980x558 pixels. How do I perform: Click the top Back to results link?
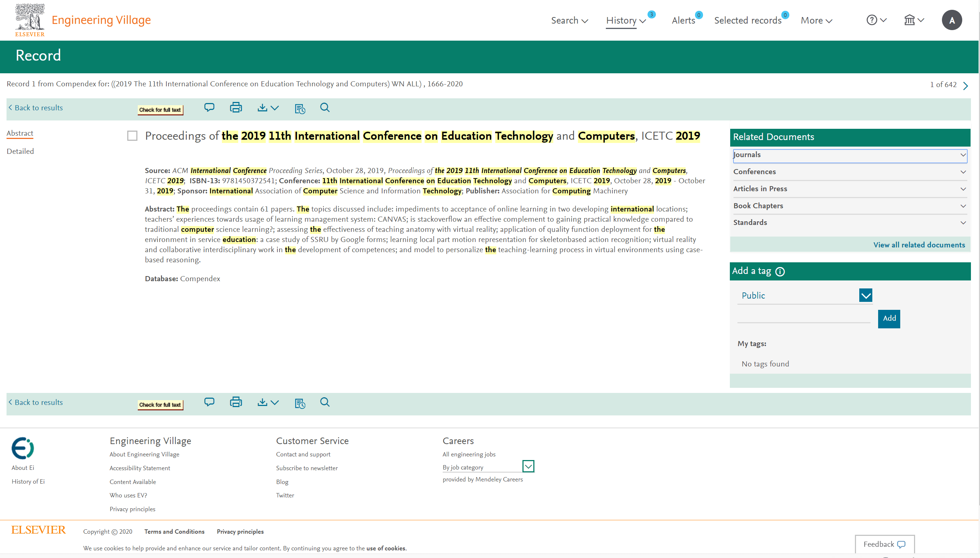[x=36, y=108]
